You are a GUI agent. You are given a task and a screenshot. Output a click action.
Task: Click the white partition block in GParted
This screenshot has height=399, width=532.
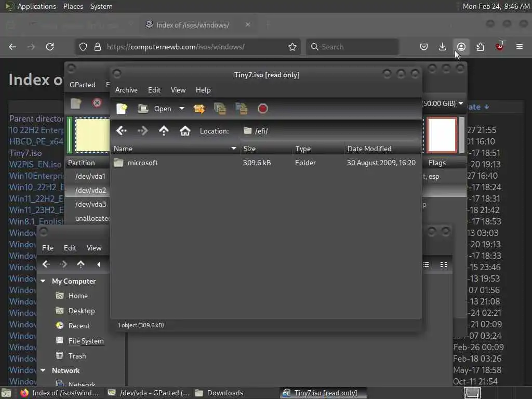click(x=442, y=135)
